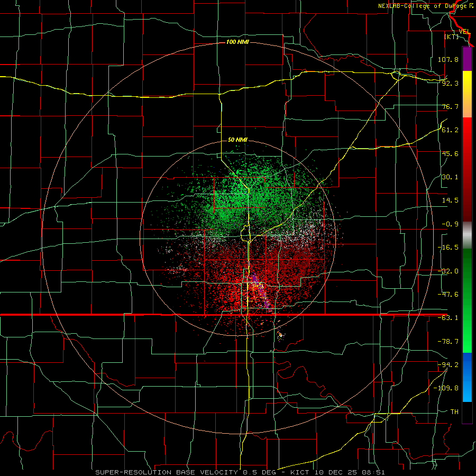
Task: Click the 50 NMI range ring label
Action: tap(237, 140)
